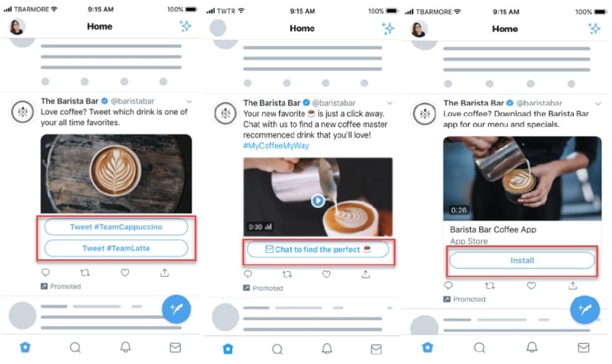Expand the tweet options caret on the right phone
The width and height of the screenshot is (612, 364).
(x=598, y=103)
